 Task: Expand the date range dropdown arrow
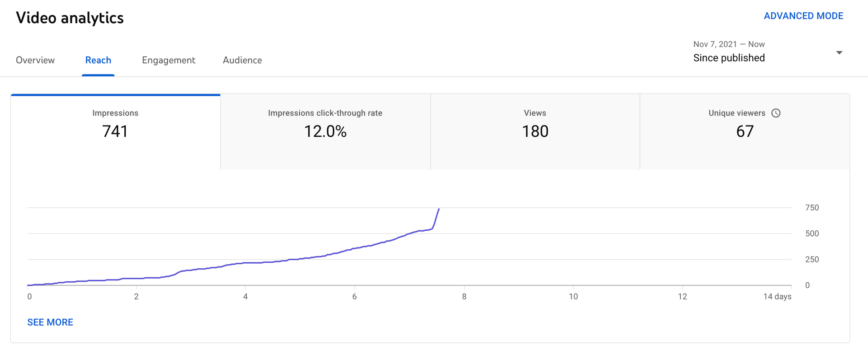pos(839,53)
